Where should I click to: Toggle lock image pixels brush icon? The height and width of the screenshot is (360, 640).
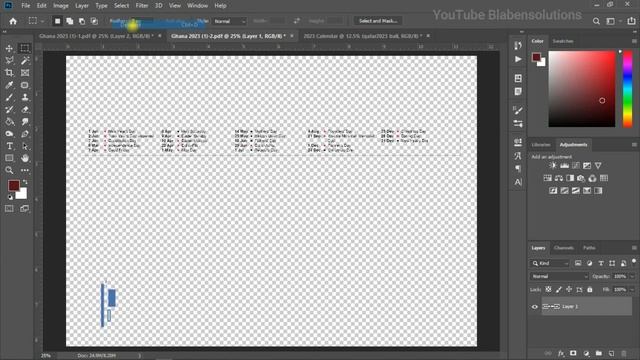point(559,289)
